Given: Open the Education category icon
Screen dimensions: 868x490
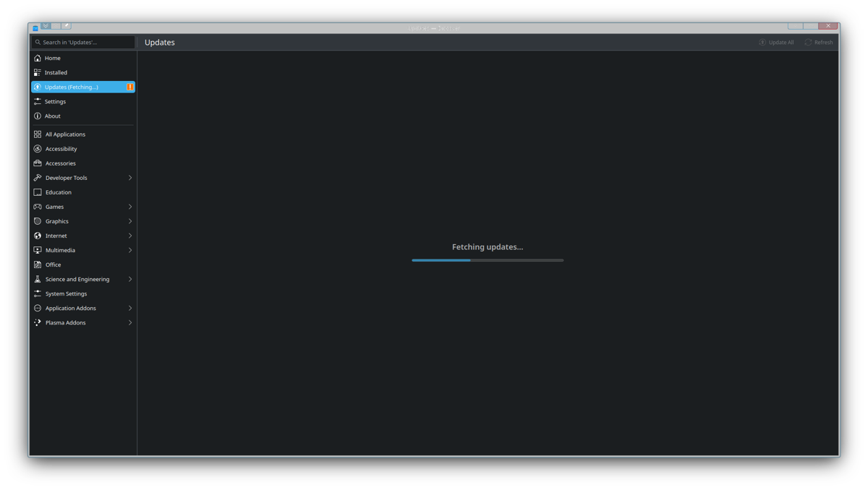Looking at the screenshot, I should [38, 192].
